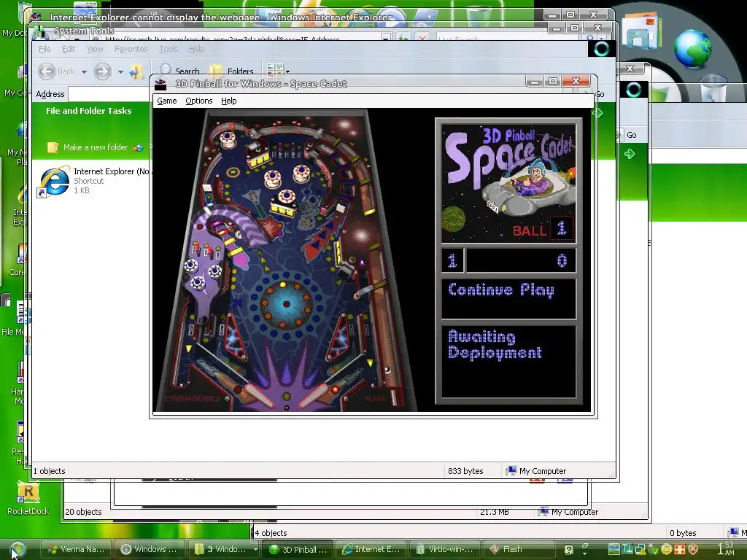Click the Back button in System Tools

[x=56, y=71]
